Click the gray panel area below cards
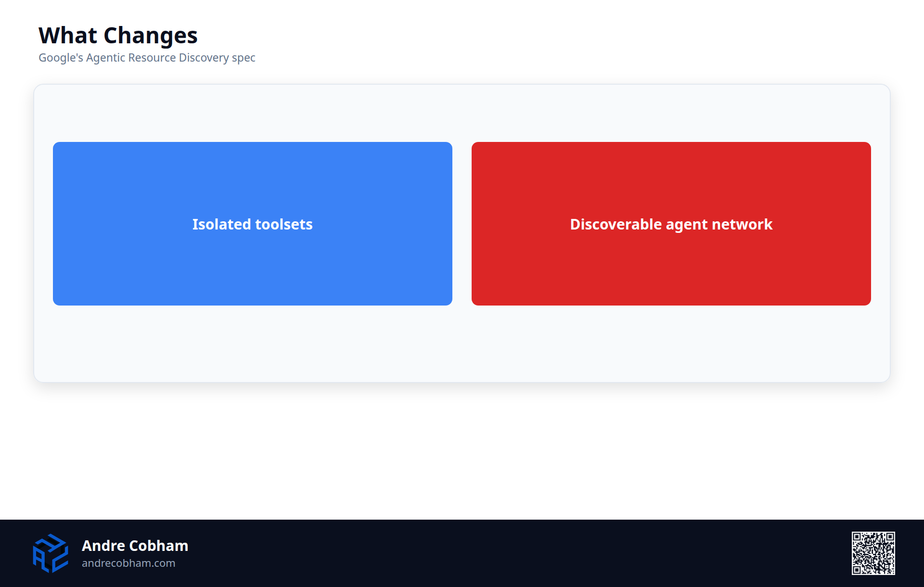Screen dimensions: 924x587 (462, 344)
